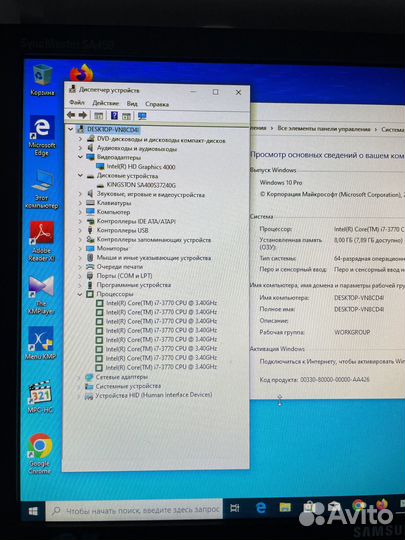Screen dimensions: 405x540
Task: Click the taskbar search box
Action: click(134, 509)
